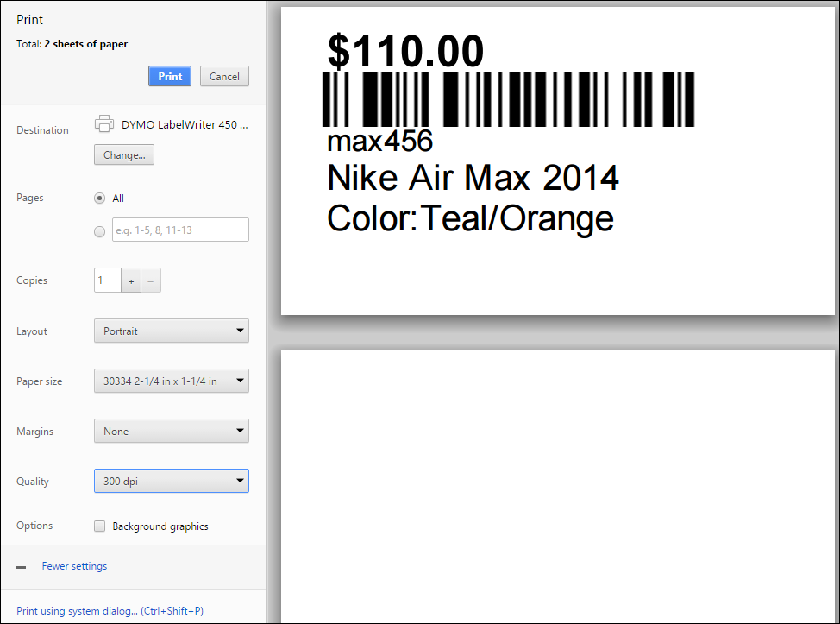Select the All pages radio button
Viewport: 840px width, 624px height.
(100, 199)
